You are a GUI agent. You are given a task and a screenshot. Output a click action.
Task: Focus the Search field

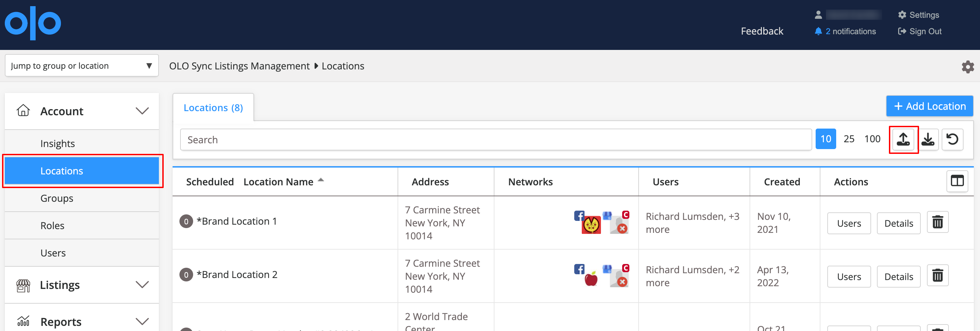tap(496, 140)
